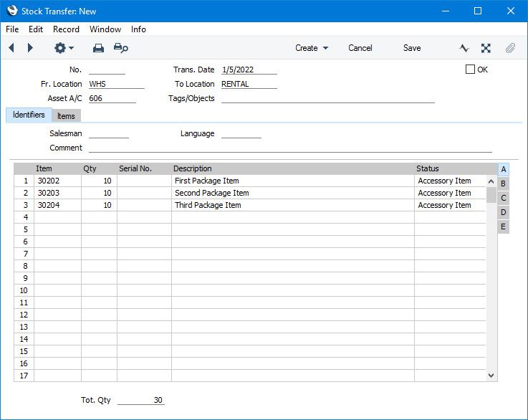
Task: Click Serial No. cell of row 2
Action: pyautogui.click(x=145, y=193)
